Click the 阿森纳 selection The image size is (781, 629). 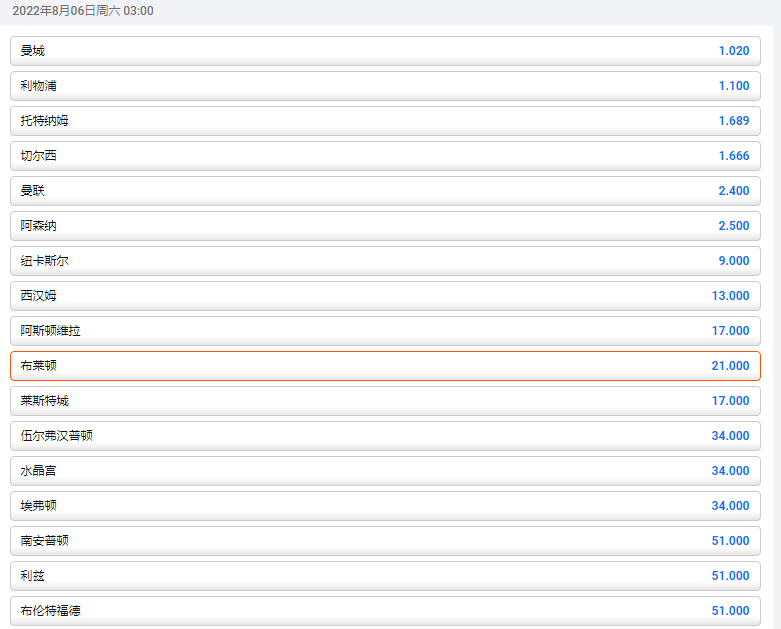point(385,226)
